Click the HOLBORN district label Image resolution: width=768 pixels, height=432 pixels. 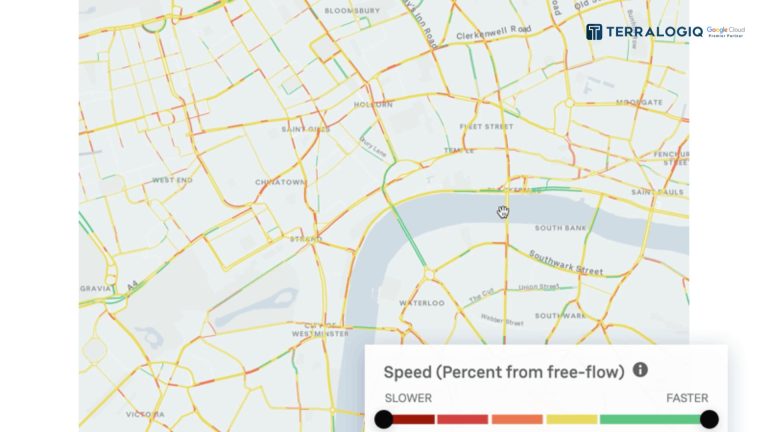click(373, 105)
